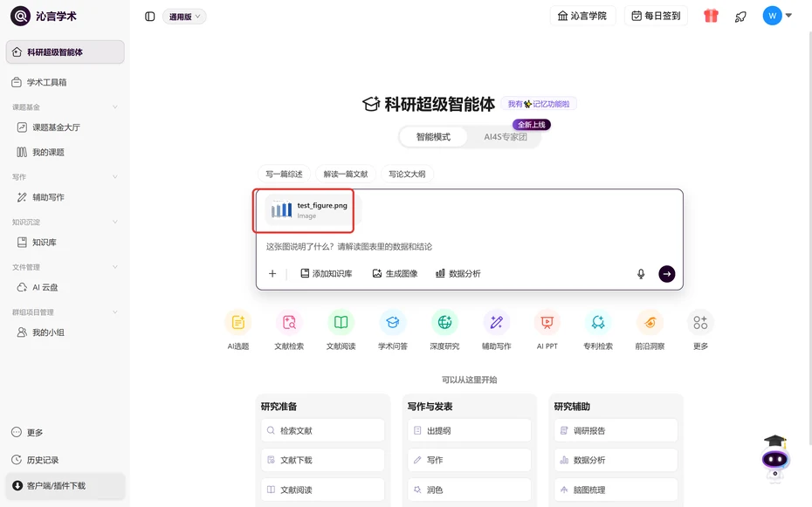This screenshot has width=812, height=507.
Task: Open the 通用版 version dropdown
Action: pos(184,17)
